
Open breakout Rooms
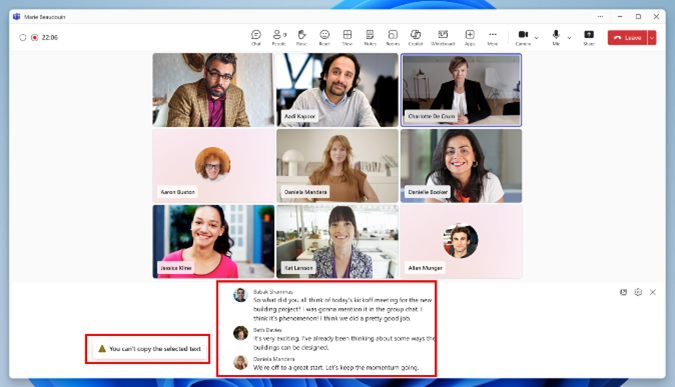click(393, 37)
